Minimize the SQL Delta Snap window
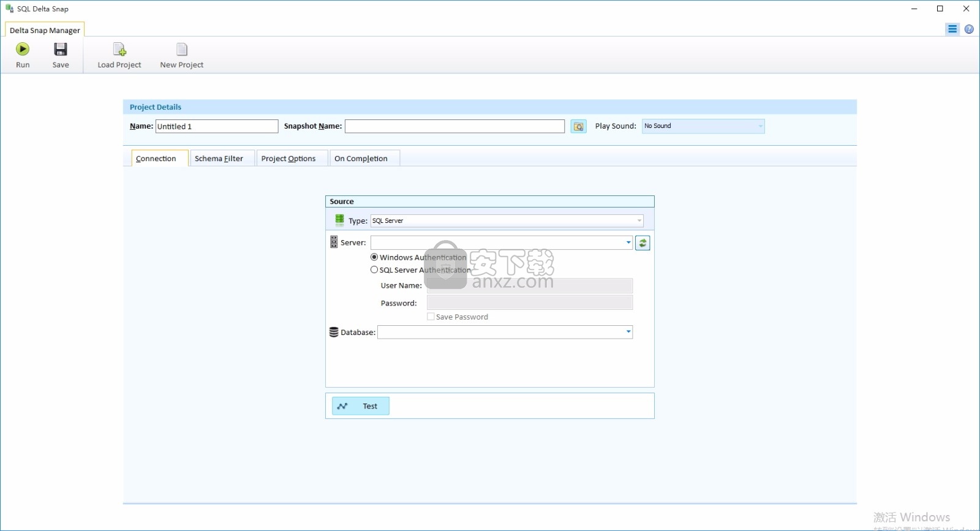This screenshot has height=531, width=980. [914, 9]
